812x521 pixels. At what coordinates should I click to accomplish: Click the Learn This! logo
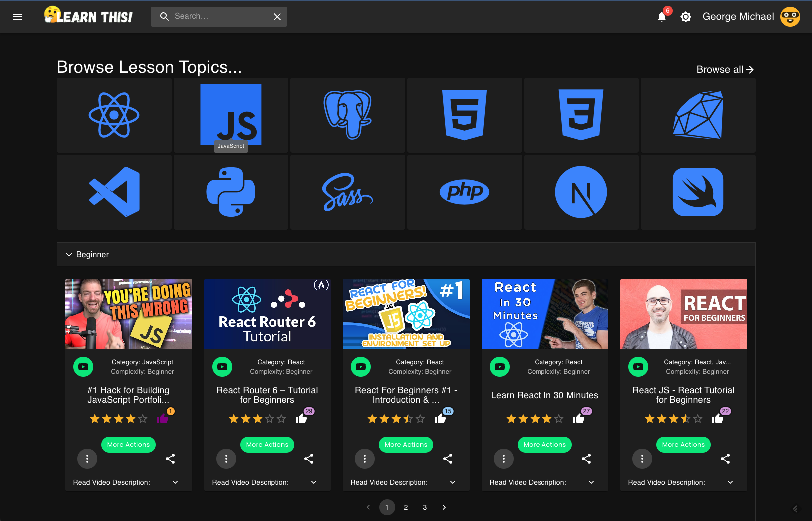point(88,15)
